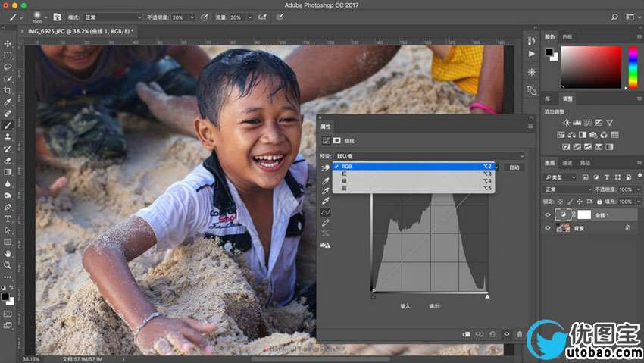Image resolution: width=644 pixels, height=363 pixels.
Task: Select the Lasso tool
Action: click(x=8, y=67)
